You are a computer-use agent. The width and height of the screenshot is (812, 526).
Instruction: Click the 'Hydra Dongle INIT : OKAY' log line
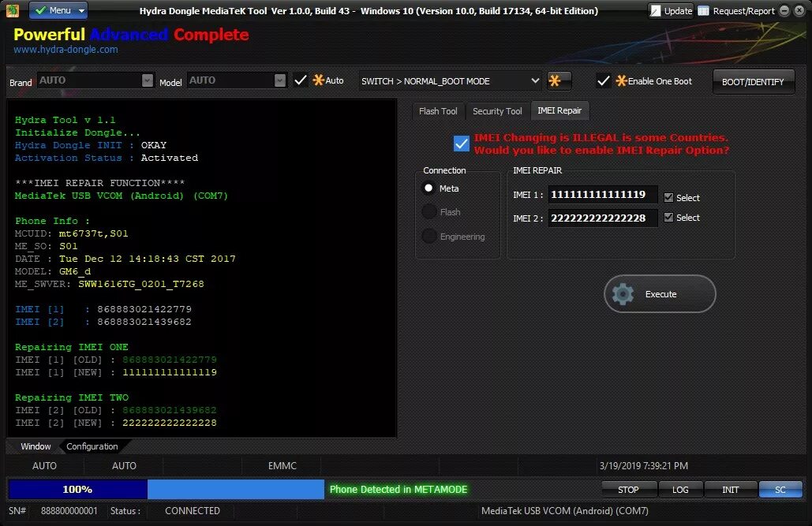click(x=91, y=145)
